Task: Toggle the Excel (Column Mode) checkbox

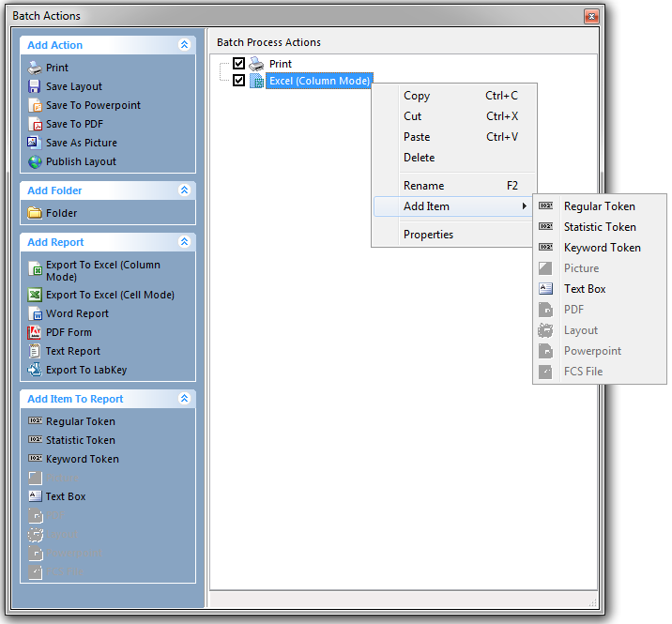Action: coord(238,81)
